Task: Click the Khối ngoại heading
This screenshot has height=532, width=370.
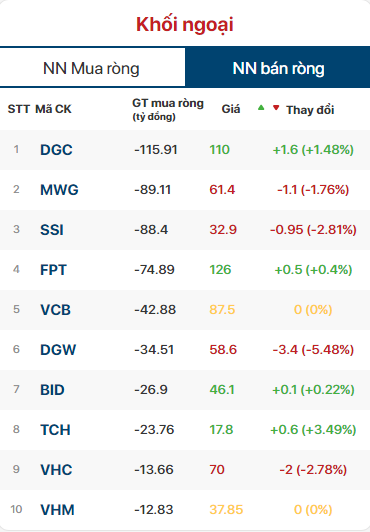Action: click(185, 25)
